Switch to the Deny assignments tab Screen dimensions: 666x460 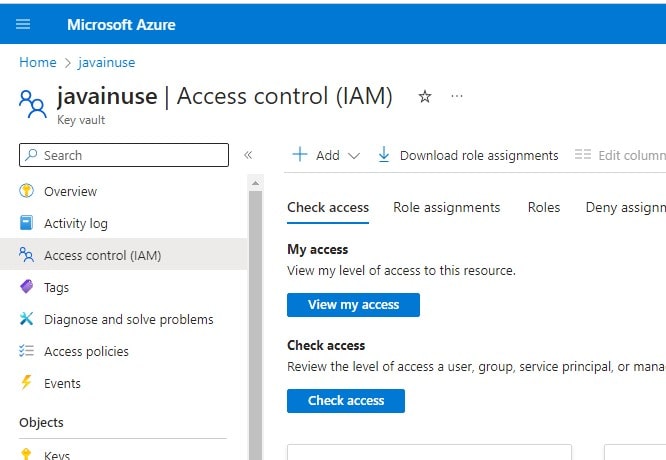tap(625, 207)
